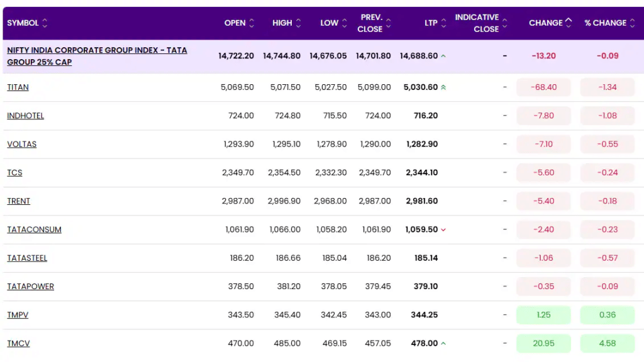Screen dimensions: 644x362
Task: Open the TMCV stock link
Action: 18,343
